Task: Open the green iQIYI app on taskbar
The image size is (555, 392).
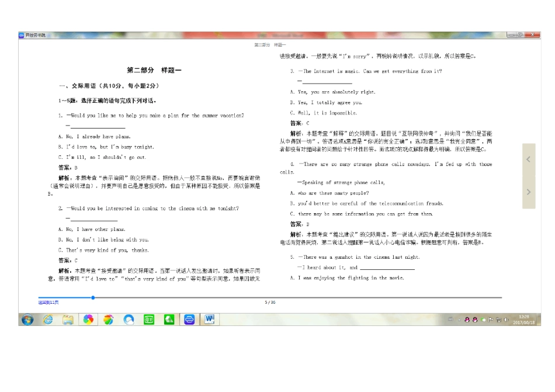Action: point(149,320)
